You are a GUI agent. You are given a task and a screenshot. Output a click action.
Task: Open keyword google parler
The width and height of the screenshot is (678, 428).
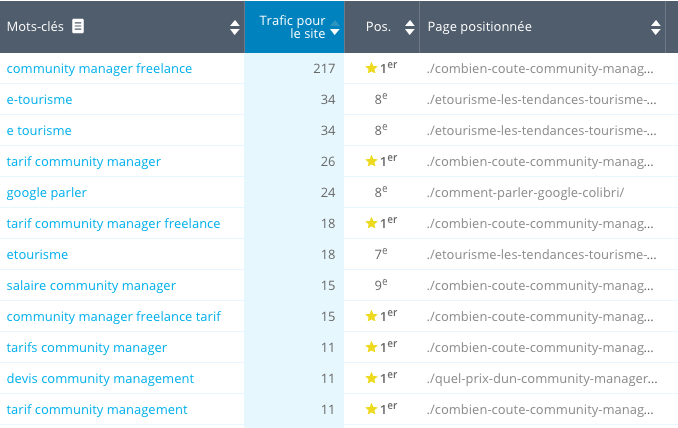pyautogui.click(x=46, y=192)
